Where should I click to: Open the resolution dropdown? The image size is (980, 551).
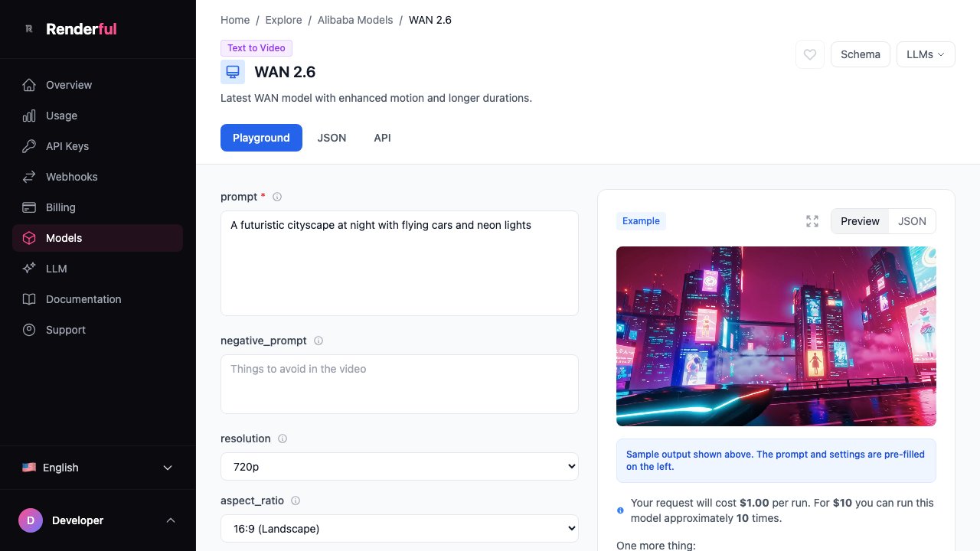[x=399, y=466]
